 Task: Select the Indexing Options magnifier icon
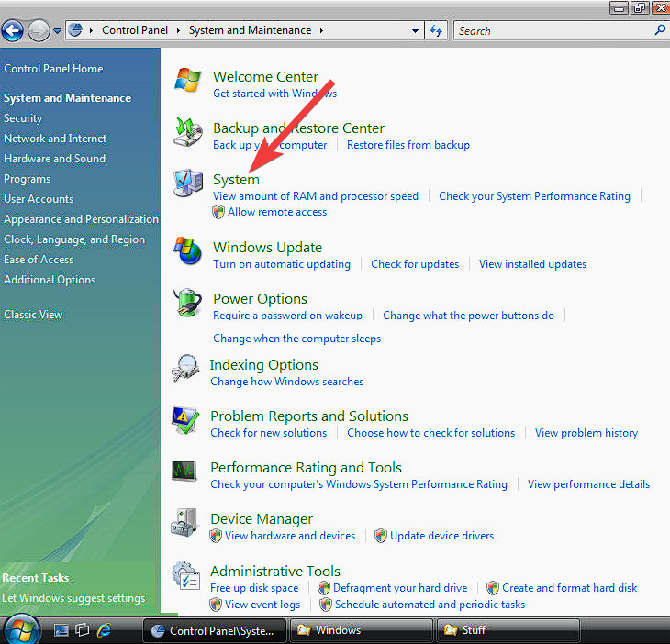click(x=185, y=369)
